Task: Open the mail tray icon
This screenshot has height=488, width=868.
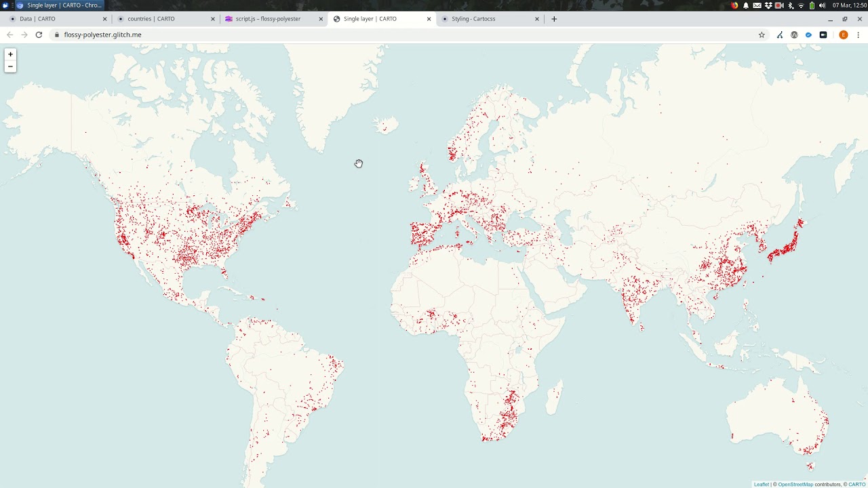Action: point(757,5)
